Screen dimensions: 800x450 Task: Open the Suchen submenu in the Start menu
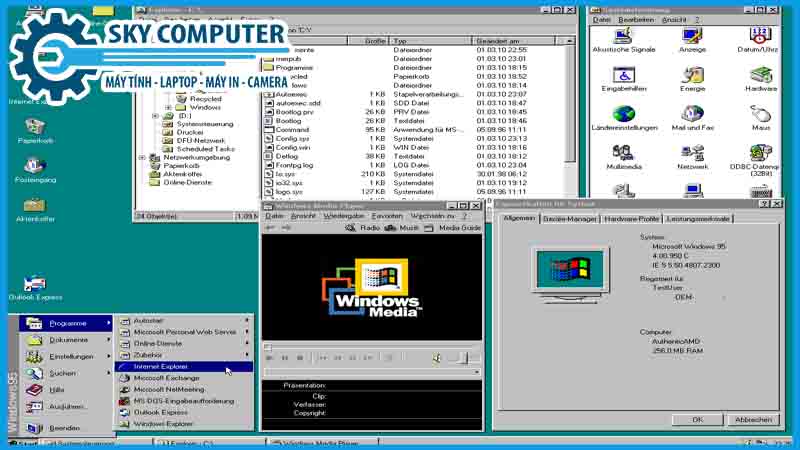coord(66,373)
